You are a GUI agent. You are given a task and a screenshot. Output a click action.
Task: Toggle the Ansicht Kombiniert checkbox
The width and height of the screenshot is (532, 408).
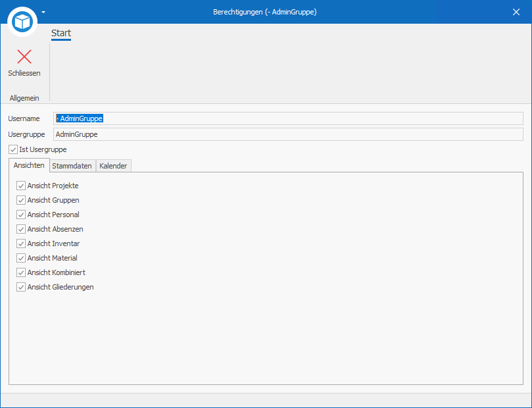(21, 272)
